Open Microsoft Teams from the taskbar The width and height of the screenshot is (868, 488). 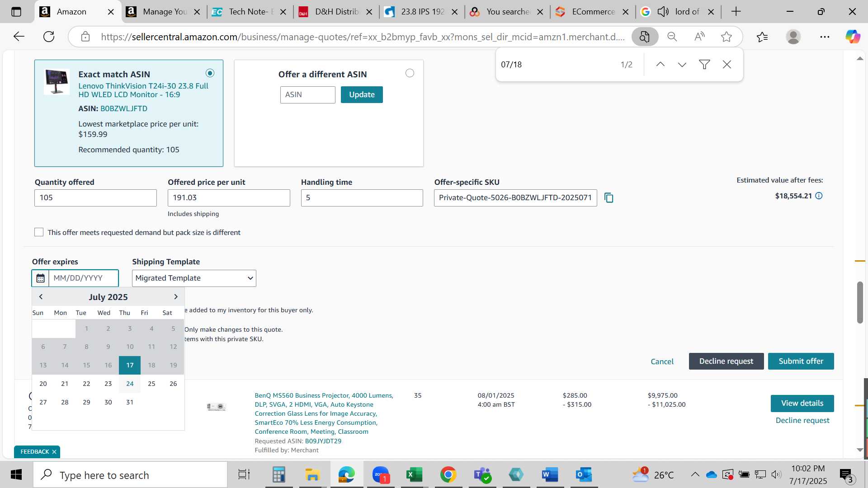pyautogui.click(x=482, y=475)
